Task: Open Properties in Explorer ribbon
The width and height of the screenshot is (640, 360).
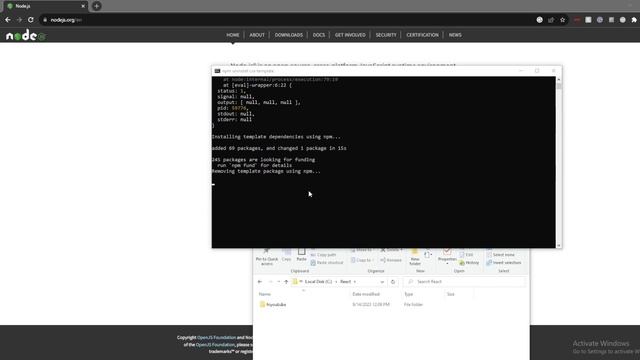Action: click(x=447, y=256)
